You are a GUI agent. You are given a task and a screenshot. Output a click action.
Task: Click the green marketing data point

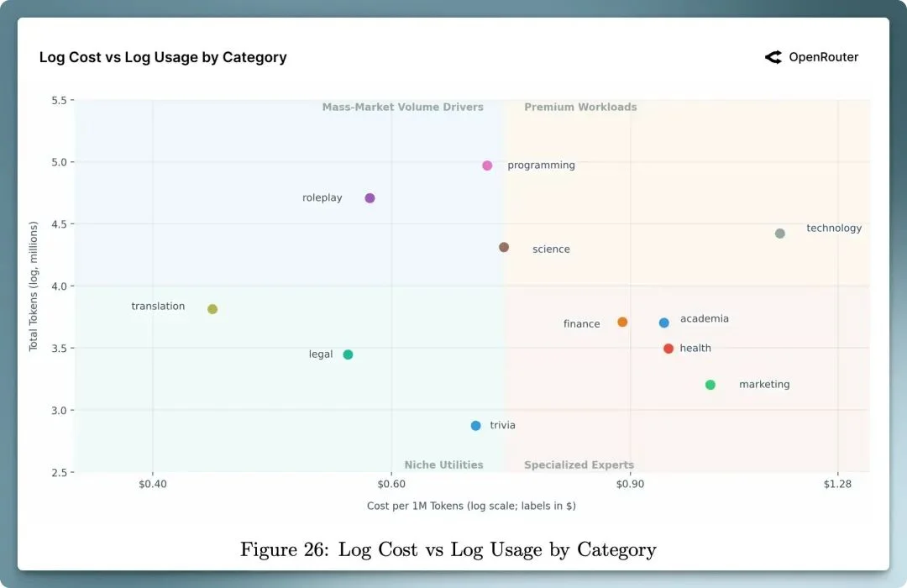(x=710, y=385)
